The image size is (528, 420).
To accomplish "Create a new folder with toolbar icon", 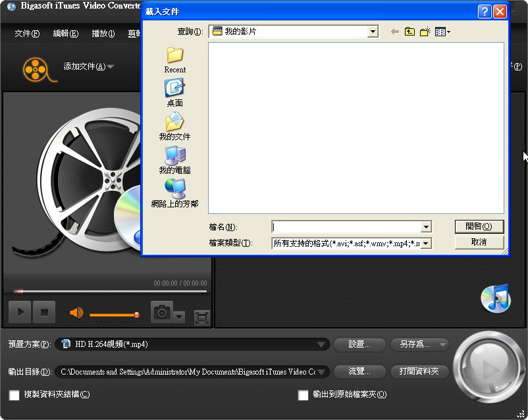I will coord(425,32).
